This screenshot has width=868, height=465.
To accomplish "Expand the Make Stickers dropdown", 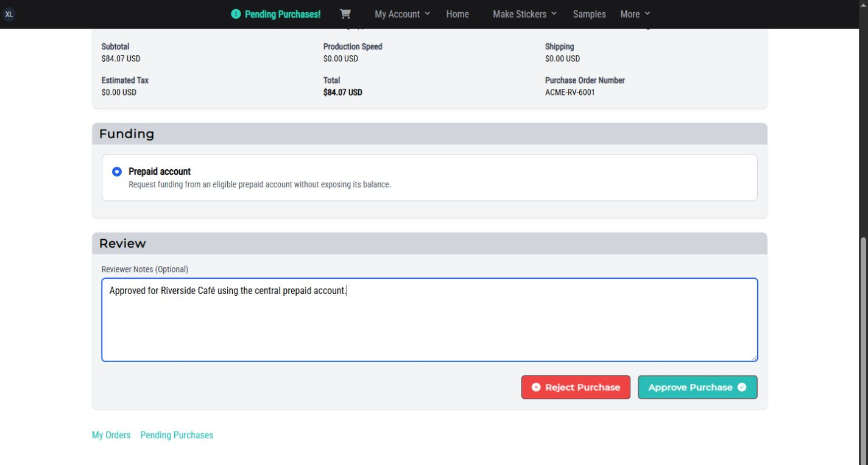I will (x=524, y=14).
